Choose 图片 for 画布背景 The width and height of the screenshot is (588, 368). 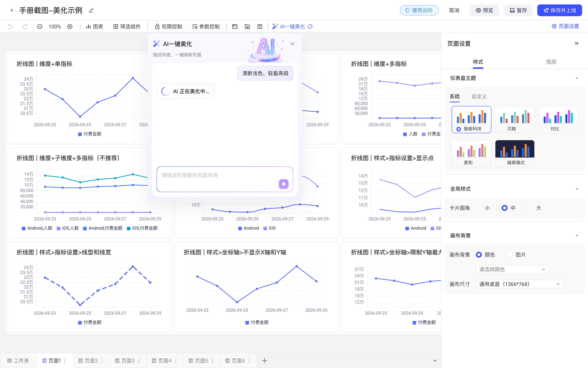[510, 255]
